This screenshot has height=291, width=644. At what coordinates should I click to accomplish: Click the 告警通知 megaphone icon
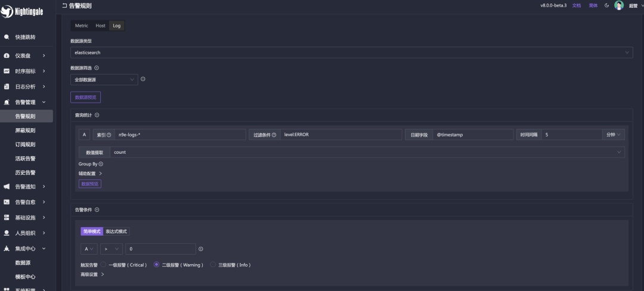point(7,186)
